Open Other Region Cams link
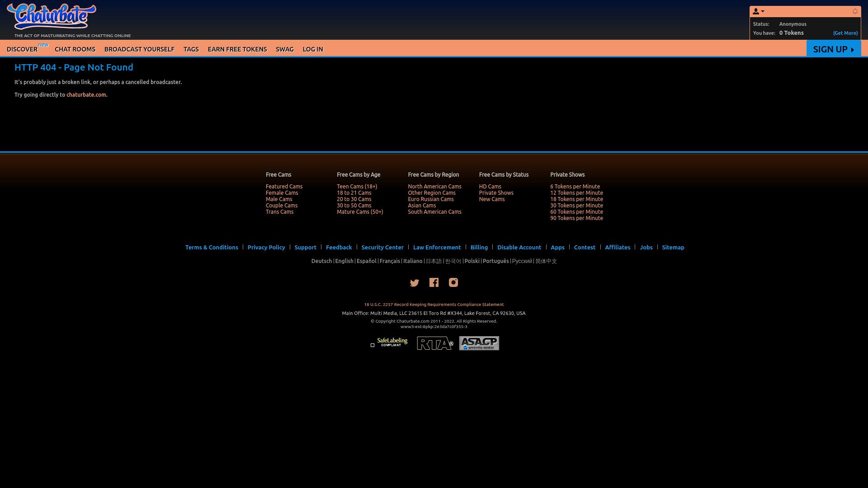Screen dimensions: 868x488 pyautogui.click(x=432, y=193)
